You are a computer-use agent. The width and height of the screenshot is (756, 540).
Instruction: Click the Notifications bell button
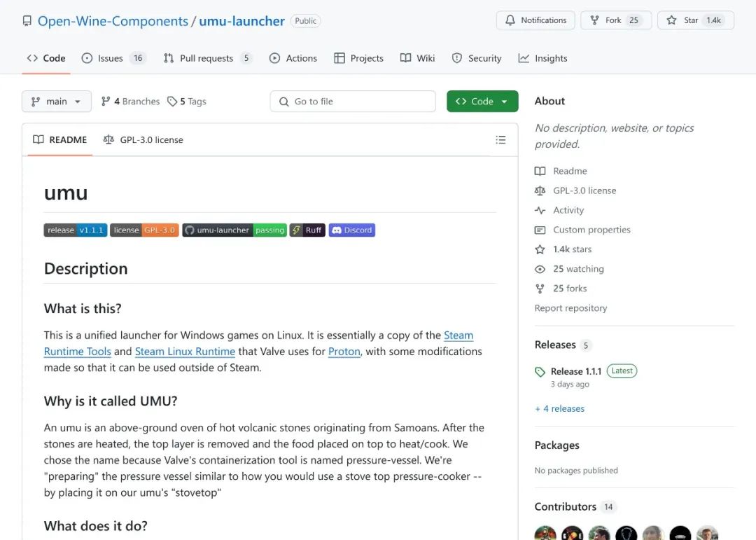point(535,20)
